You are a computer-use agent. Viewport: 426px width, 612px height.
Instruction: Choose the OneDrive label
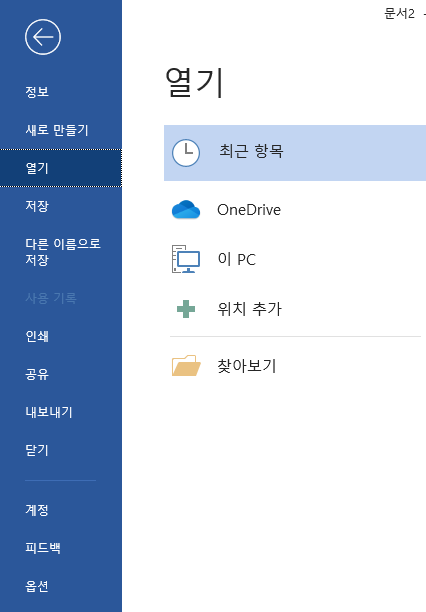click(x=249, y=210)
